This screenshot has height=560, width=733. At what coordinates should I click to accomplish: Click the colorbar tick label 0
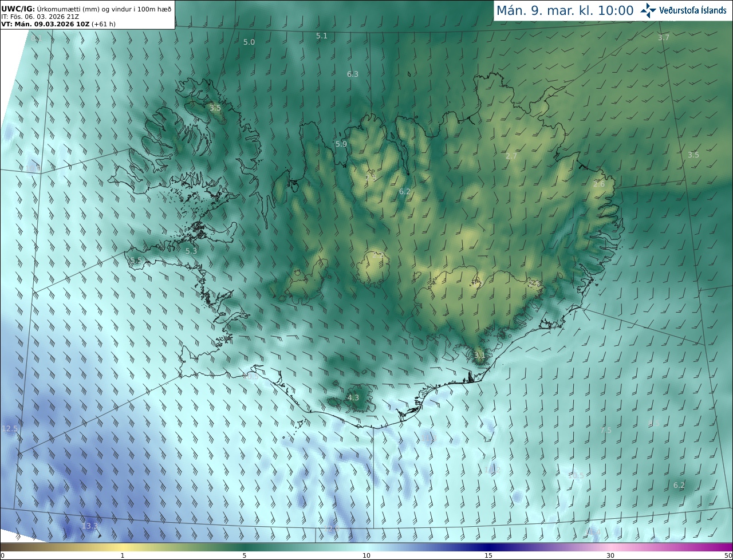[2, 555]
